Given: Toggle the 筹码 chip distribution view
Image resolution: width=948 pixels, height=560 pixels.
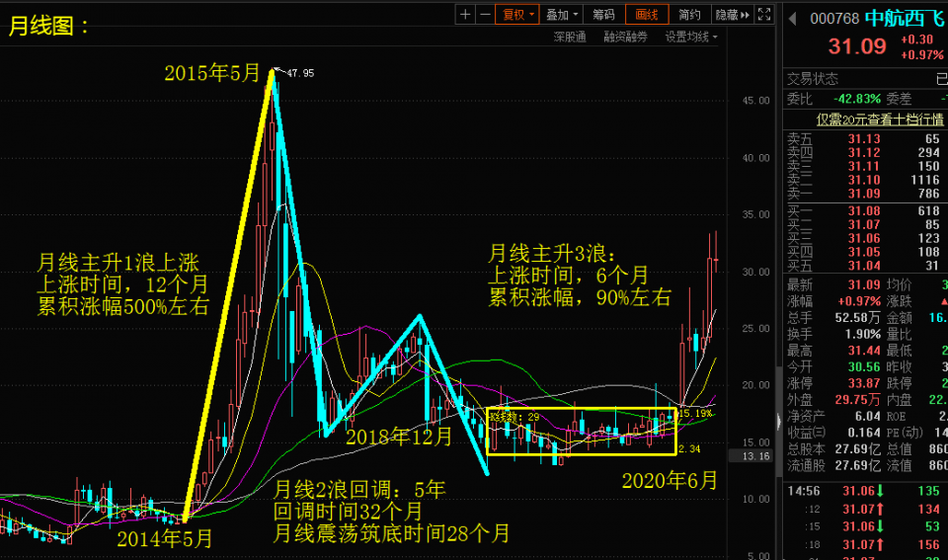Looking at the screenshot, I should point(603,14).
